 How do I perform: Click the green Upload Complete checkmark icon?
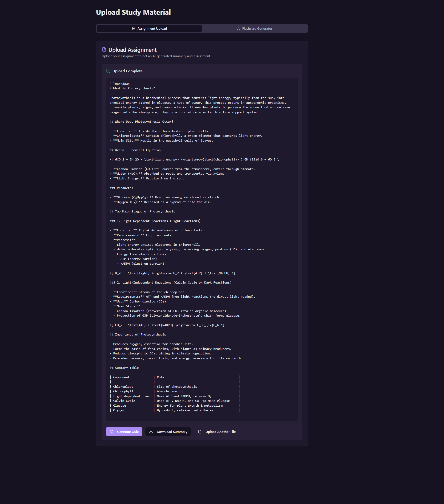(x=108, y=71)
